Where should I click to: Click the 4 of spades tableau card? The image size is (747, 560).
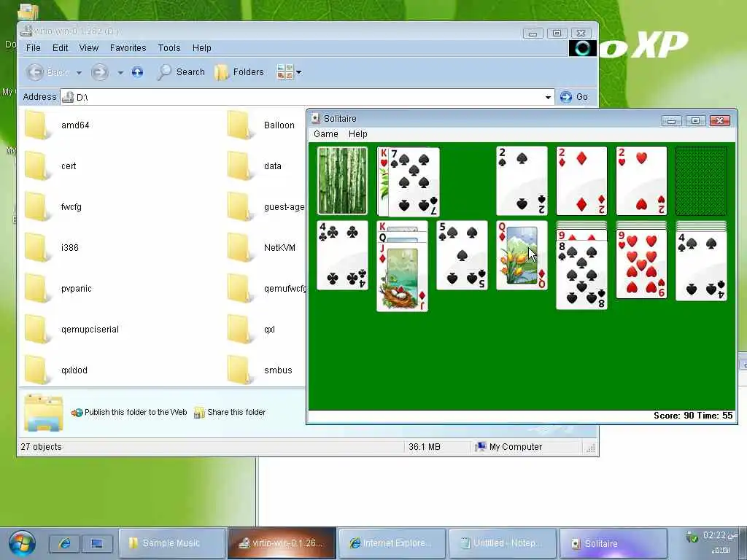[701, 265]
